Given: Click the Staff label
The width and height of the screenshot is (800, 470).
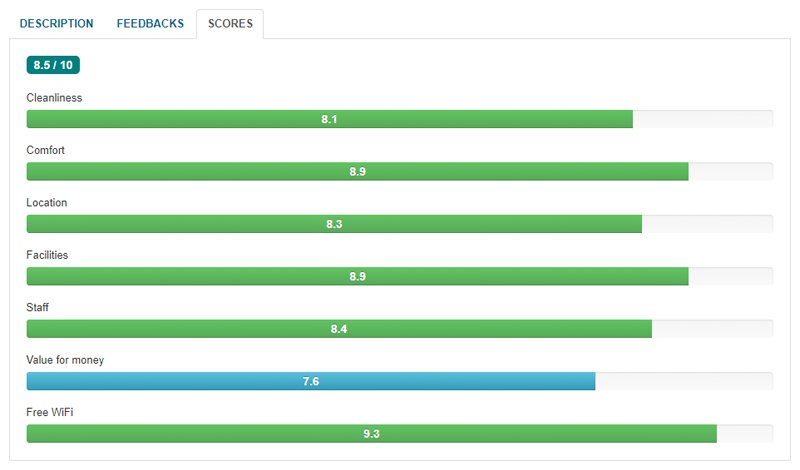Looking at the screenshot, I should (x=38, y=307).
